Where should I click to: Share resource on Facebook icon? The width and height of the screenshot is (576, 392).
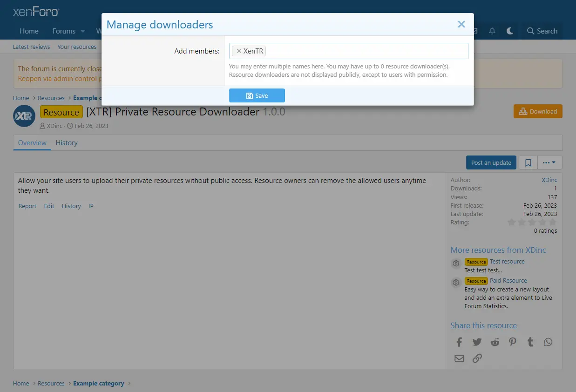tap(459, 342)
